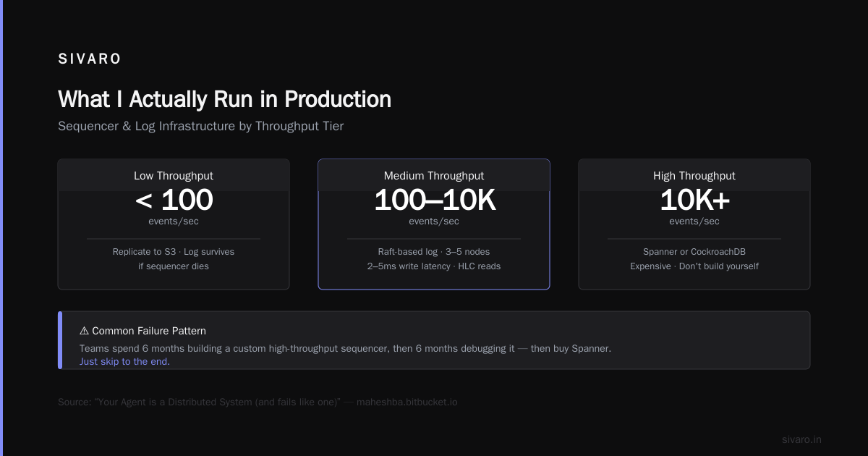Follow the 'Just skip to the end.' link
Screen dimensions: 868x456
124,361
